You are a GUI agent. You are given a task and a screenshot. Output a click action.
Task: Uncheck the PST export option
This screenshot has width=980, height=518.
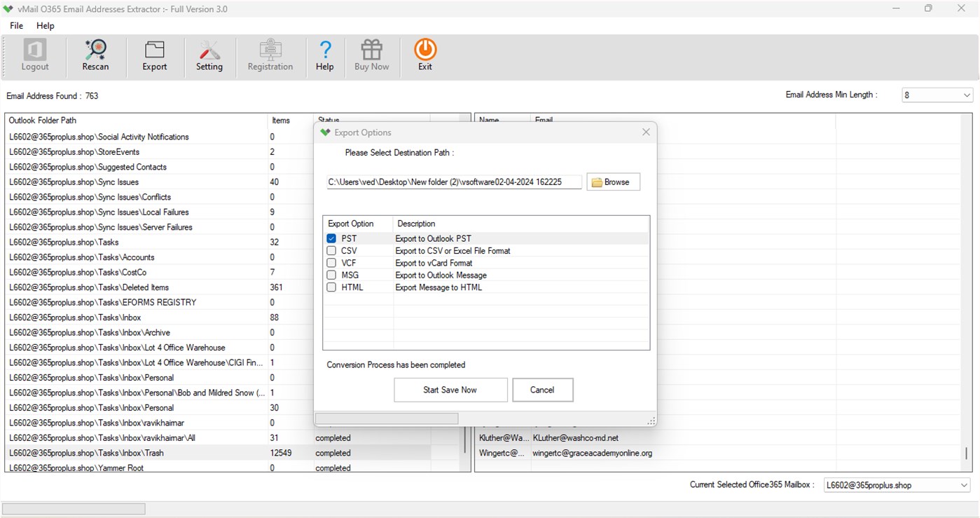tap(331, 238)
